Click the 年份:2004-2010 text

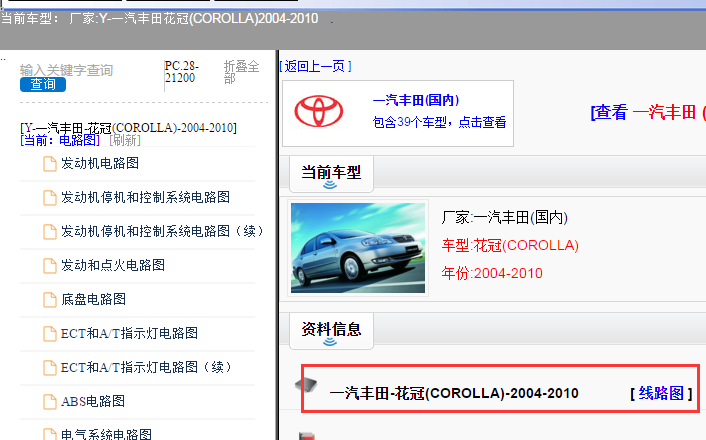(x=492, y=273)
